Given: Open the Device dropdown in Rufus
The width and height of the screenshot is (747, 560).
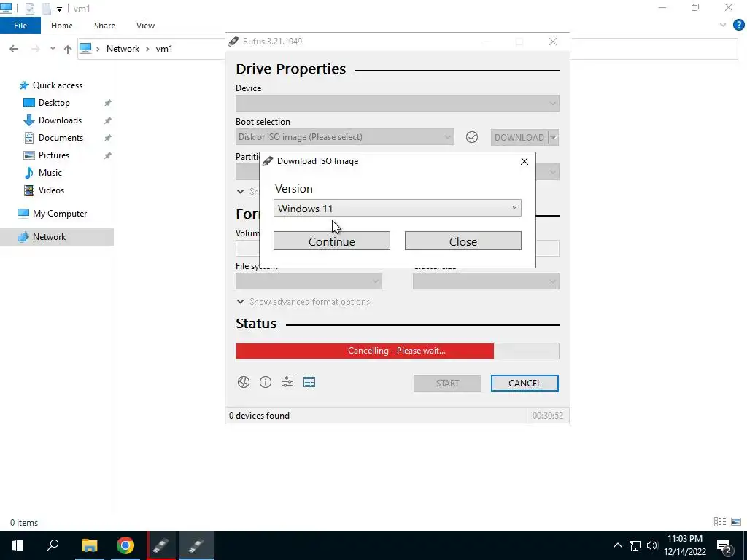Looking at the screenshot, I should pyautogui.click(x=398, y=104).
